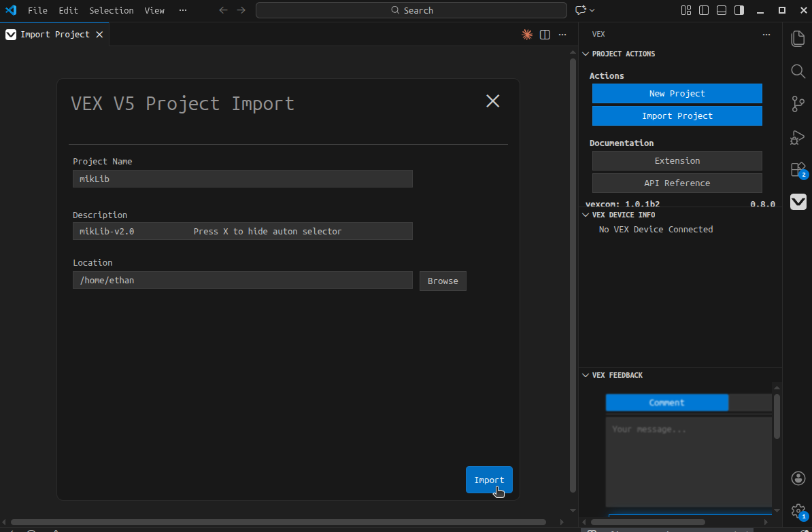This screenshot has height=532, width=812.
Task: Select the Import Project editor tab
Action: (55, 35)
